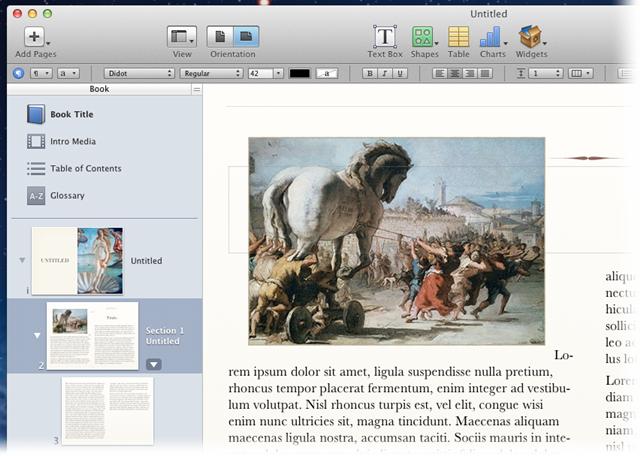Click the blue Book Title icon
Screen dimensions: 640x456
(36, 114)
